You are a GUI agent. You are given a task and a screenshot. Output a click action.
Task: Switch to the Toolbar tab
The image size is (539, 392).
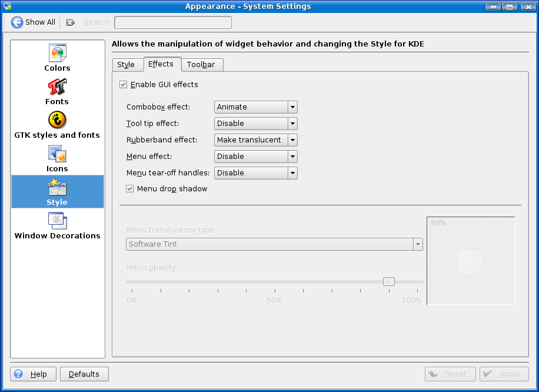coord(201,65)
